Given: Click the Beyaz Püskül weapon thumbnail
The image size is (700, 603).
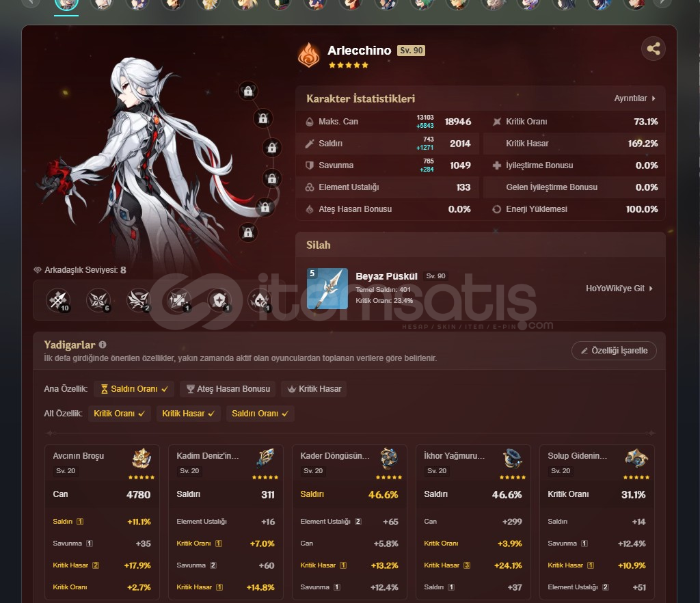Looking at the screenshot, I should 327,289.
